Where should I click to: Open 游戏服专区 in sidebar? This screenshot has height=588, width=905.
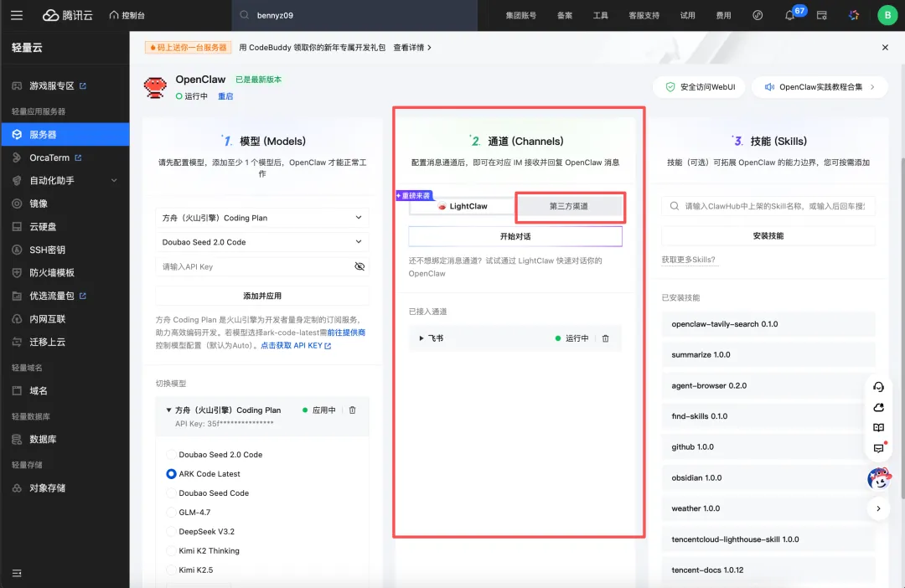[52, 85]
